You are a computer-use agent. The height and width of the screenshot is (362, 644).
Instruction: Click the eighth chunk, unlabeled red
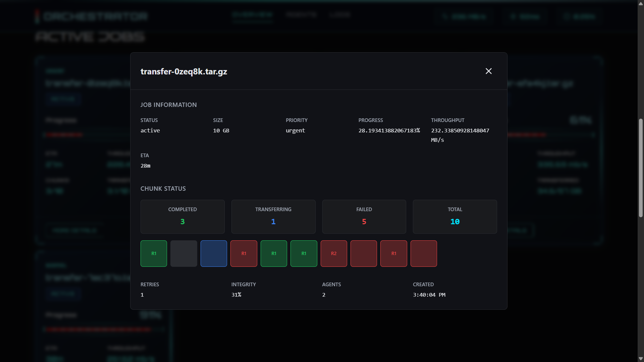364,253
